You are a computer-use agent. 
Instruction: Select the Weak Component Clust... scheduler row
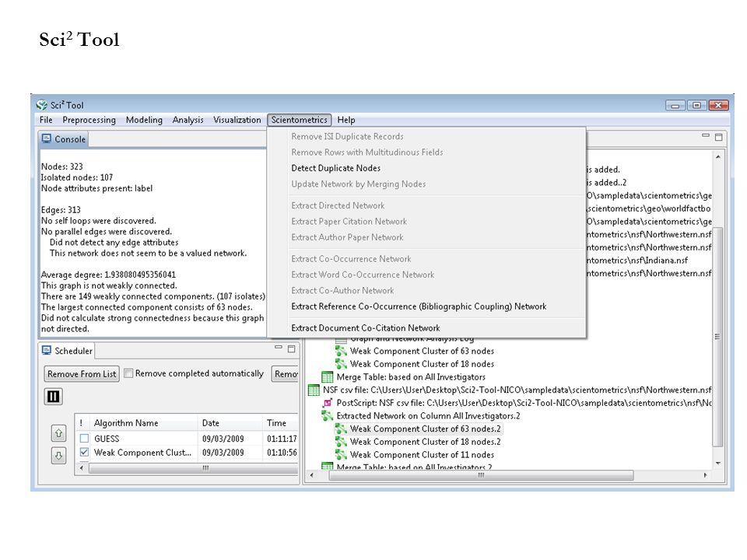click(188, 452)
